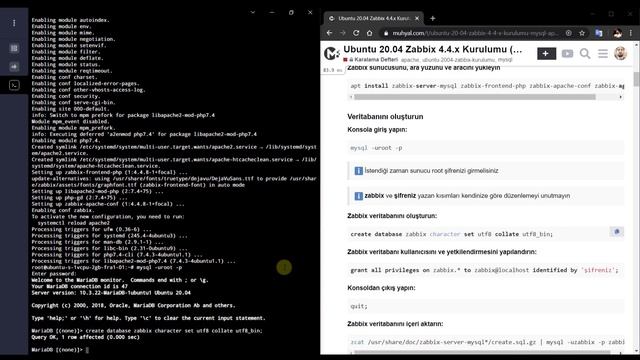This screenshot has height=360, width=640.
Task: Click the mysql -uroot -p code block
Action: [x=485, y=148]
